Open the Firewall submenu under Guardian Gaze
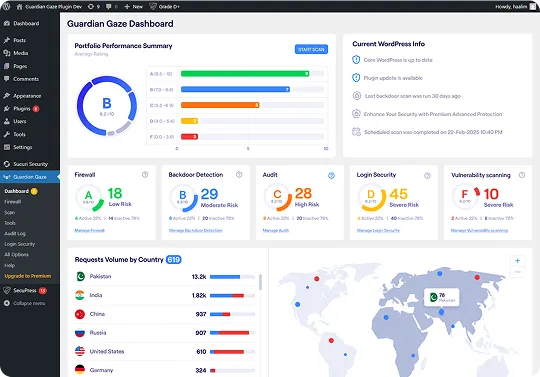The width and height of the screenshot is (540, 377). (x=13, y=202)
